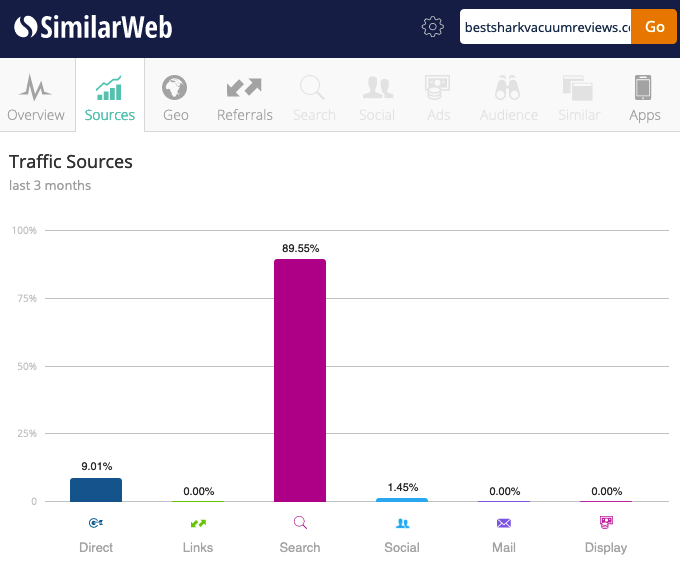Viewport: 680px width, 569px height.
Task: Click the Direct axis label
Action: click(x=96, y=547)
